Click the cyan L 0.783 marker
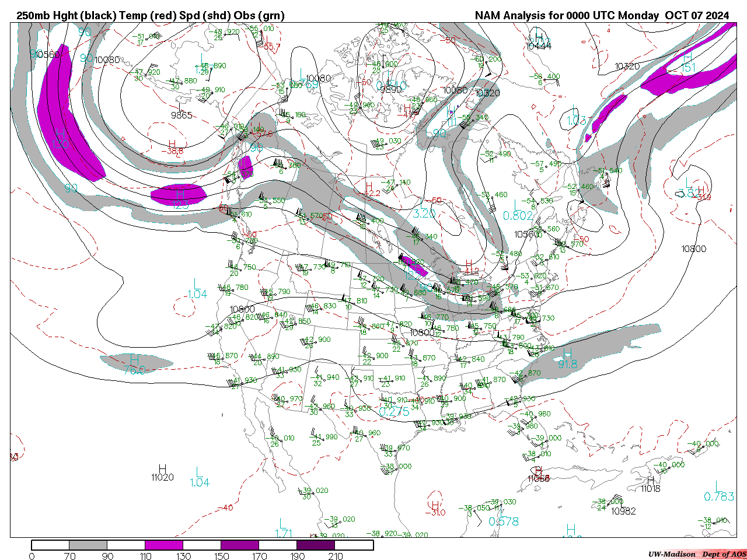747x560 pixels. [x=719, y=491]
